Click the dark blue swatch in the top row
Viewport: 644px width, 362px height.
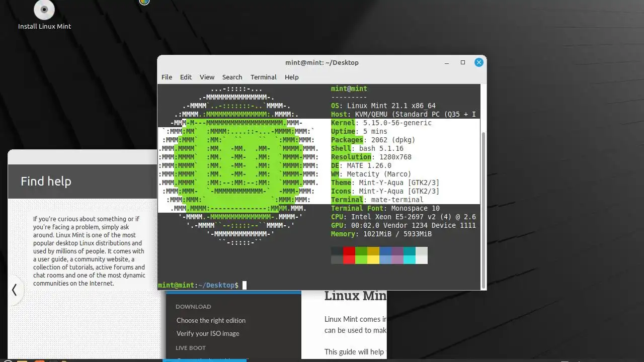(x=385, y=251)
